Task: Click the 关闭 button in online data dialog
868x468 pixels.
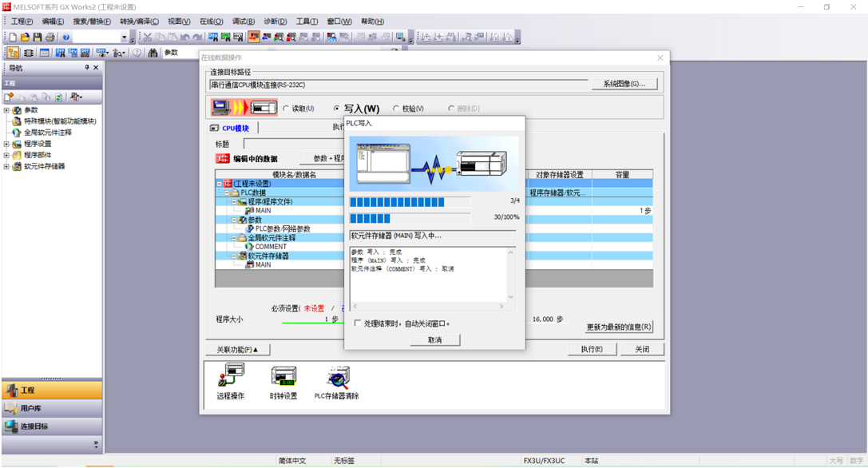Action: [641, 349]
